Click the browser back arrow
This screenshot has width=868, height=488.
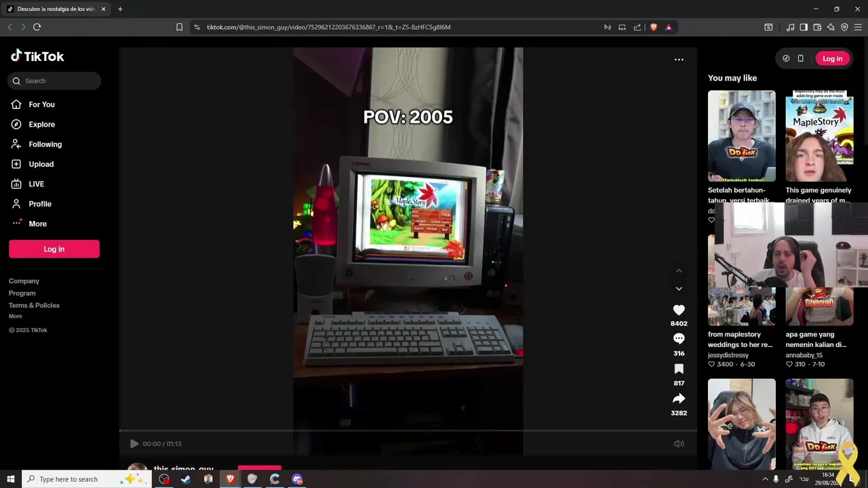pyautogui.click(x=9, y=27)
